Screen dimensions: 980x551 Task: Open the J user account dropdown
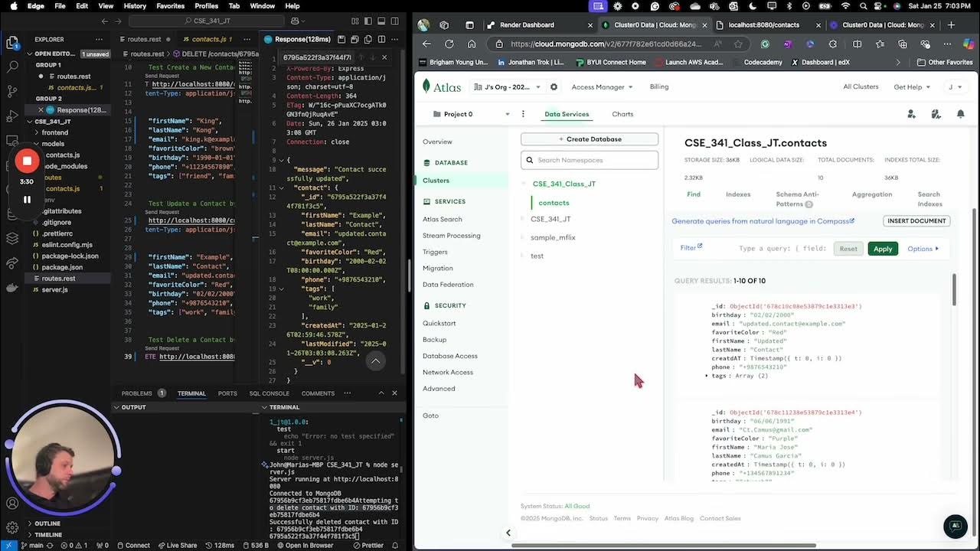(955, 87)
